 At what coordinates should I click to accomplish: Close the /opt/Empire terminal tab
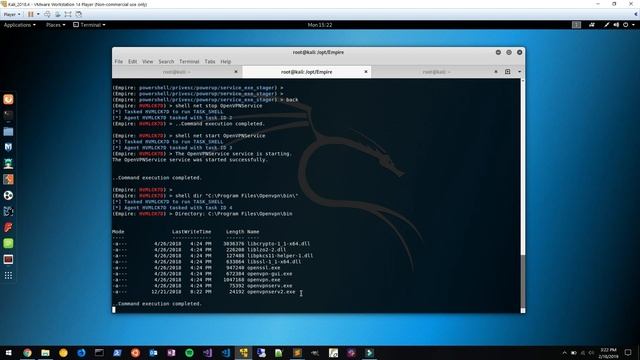(366, 72)
